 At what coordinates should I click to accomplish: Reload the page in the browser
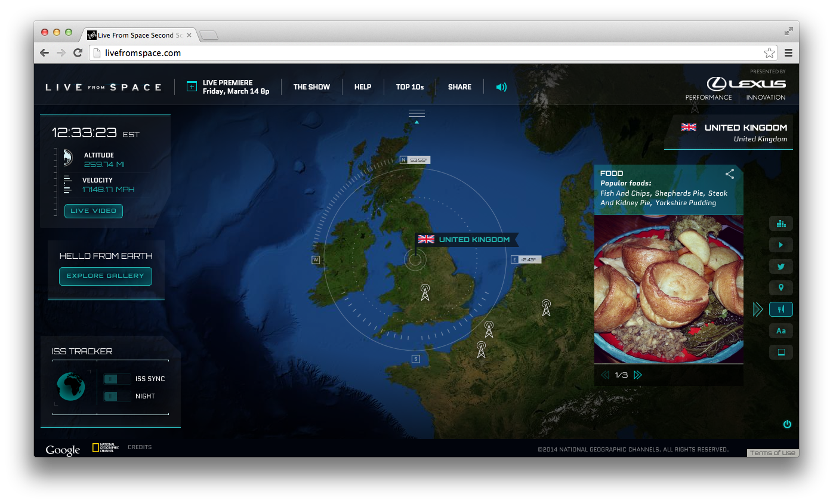pyautogui.click(x=78, y=53)
